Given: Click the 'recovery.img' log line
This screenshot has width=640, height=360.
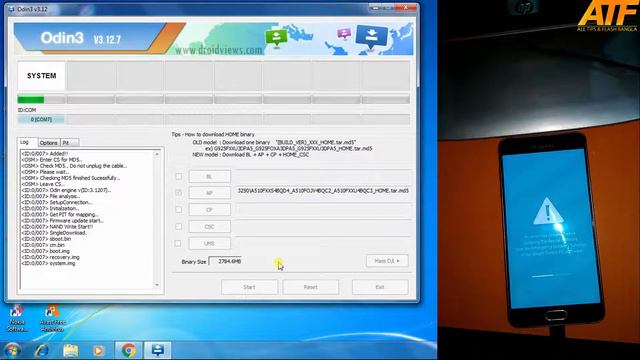Looking at the screenshot, I should coord(51,257).
